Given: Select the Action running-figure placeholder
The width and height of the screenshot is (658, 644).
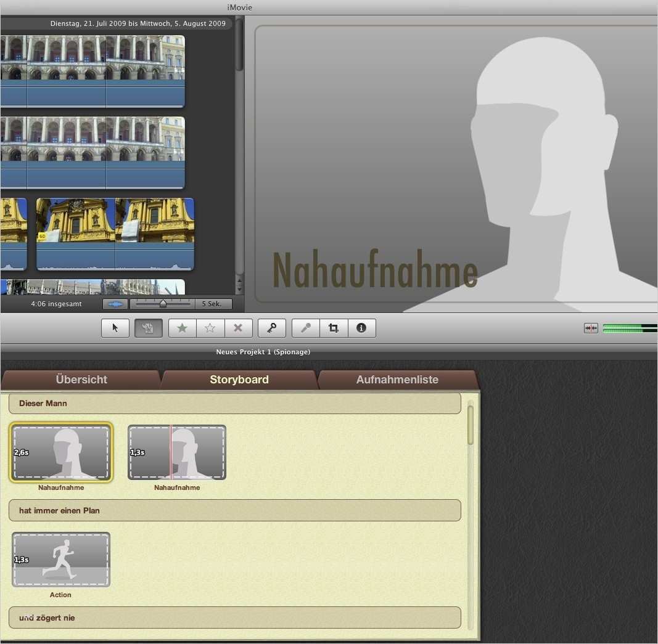Looking at the screenshot, I should 60,559.
